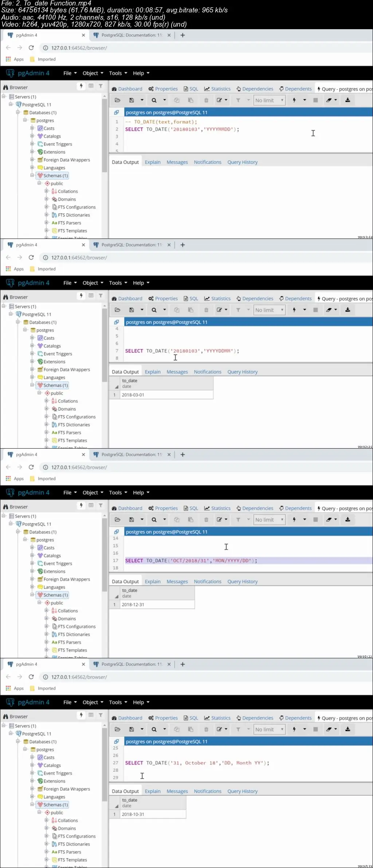Click Imported bookmarks folder in topmost frame
The image size is (373, 868).
point(43,59)
